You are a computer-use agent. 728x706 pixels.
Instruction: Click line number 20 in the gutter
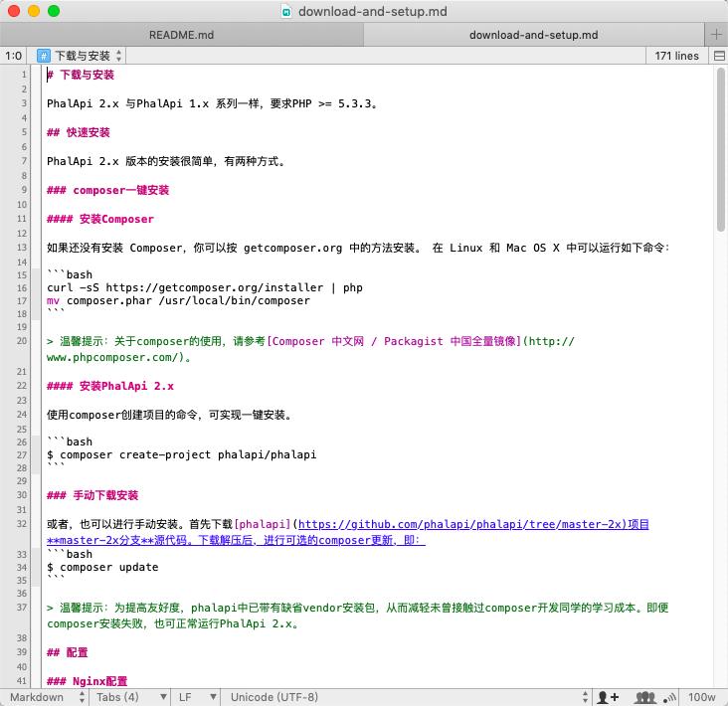tap(22, 341)
